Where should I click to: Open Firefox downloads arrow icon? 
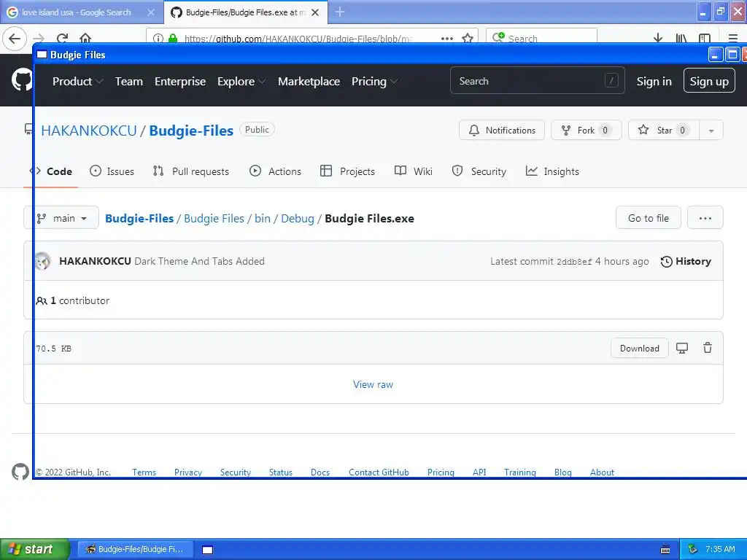tap(658, 38)
